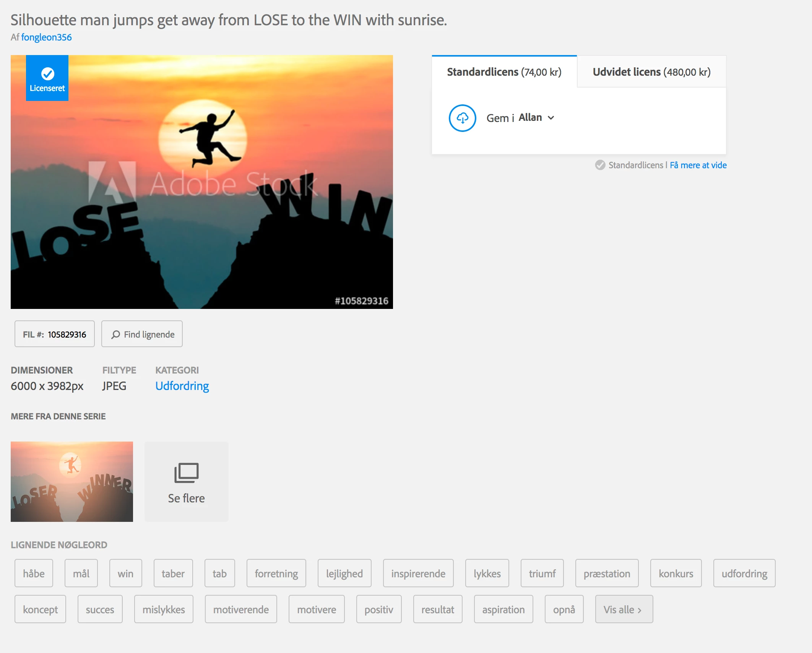The height and width of the screenshot is (653, 812).
Task: Click the Licenseret checkmark badge
Action: (47, 78)
